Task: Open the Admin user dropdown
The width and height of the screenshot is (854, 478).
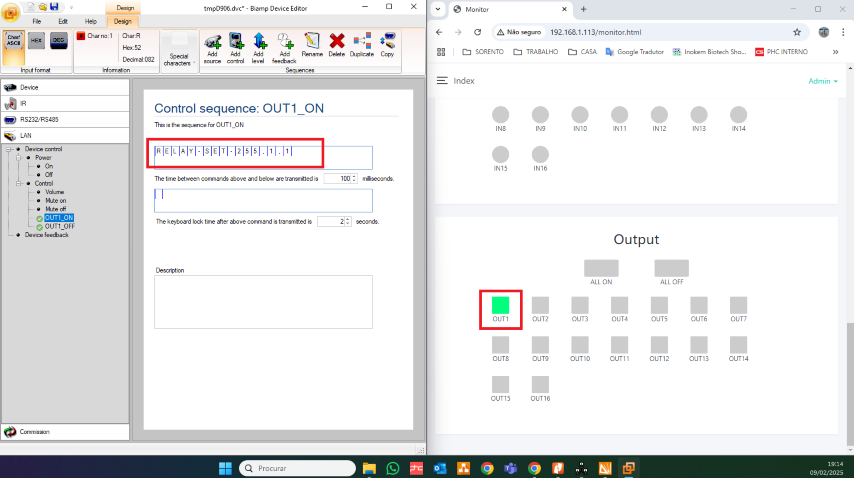Action: [822, 81]
